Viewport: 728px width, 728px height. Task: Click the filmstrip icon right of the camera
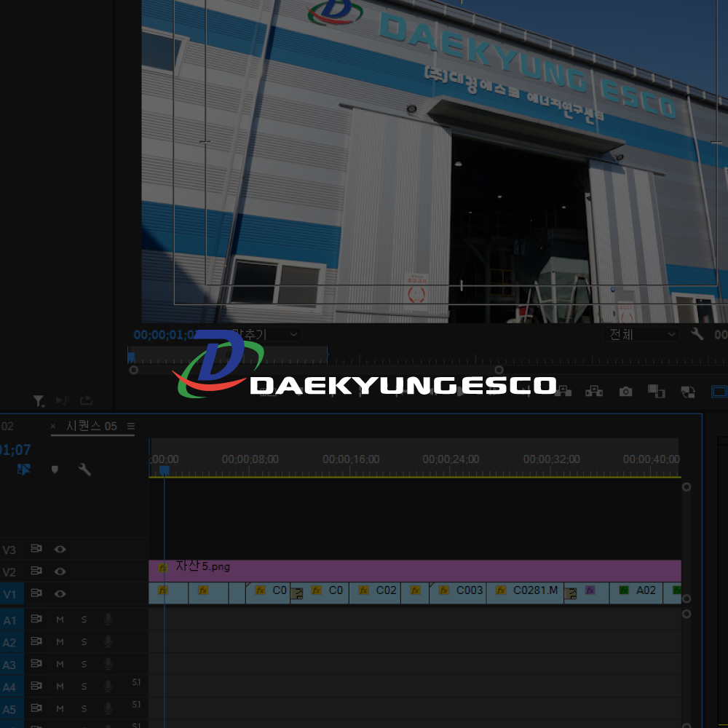pos(656,392)
